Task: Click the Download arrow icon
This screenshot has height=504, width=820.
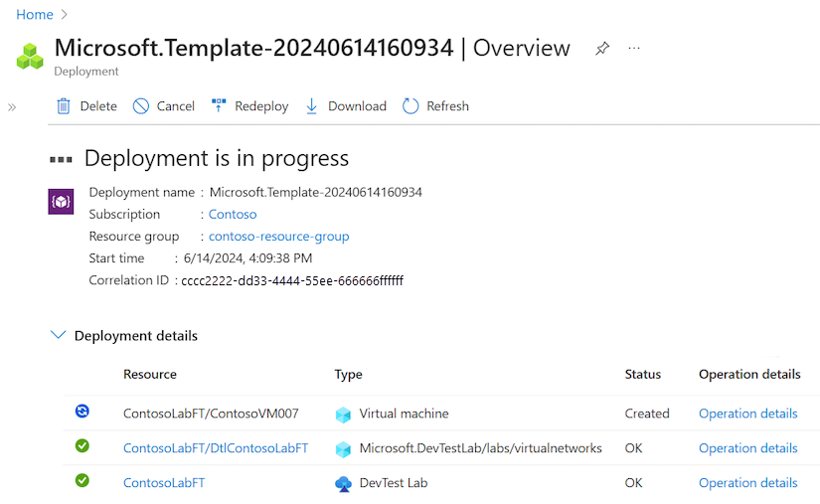Action: (311, 106)
